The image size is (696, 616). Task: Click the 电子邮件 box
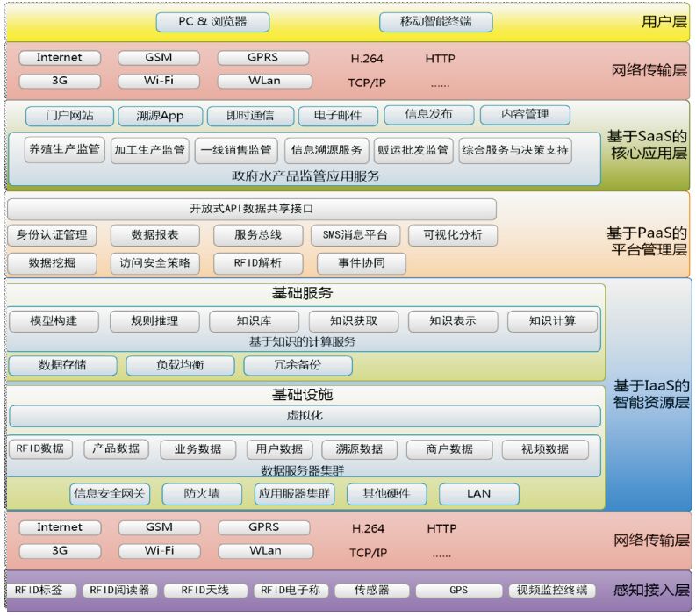tap(338, 115)
